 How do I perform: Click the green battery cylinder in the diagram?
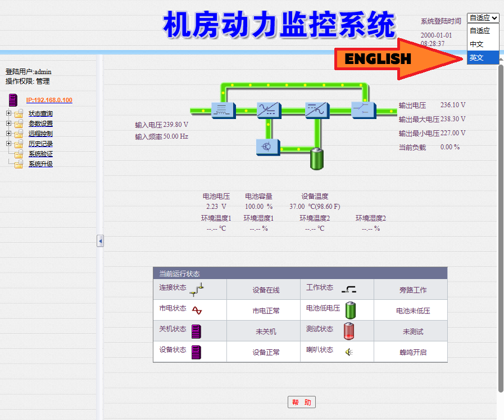pos(317,159)
